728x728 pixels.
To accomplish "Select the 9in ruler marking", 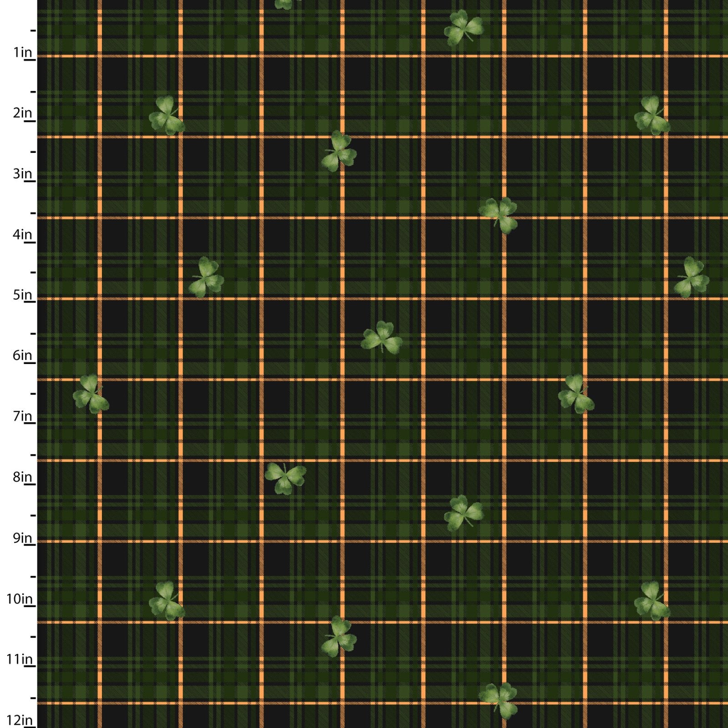I will (x=23, y=538).
